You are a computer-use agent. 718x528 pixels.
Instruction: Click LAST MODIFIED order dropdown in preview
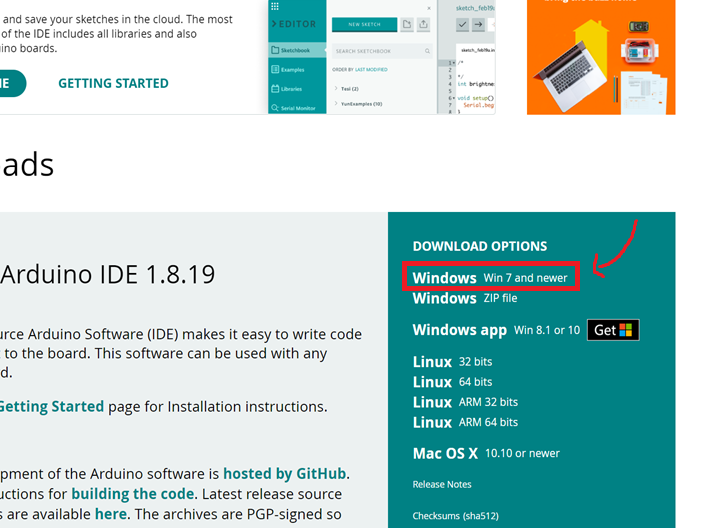[x=371, y=70]
